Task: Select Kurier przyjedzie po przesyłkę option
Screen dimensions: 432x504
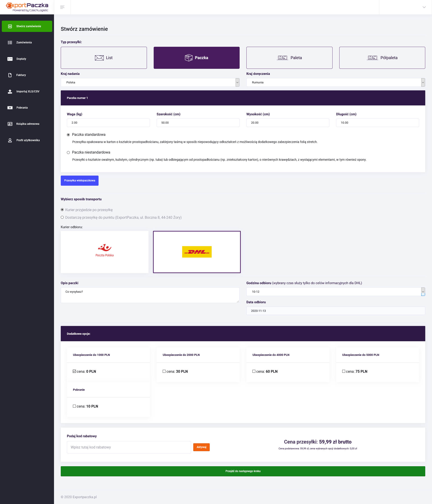Action: coord(62,210)
